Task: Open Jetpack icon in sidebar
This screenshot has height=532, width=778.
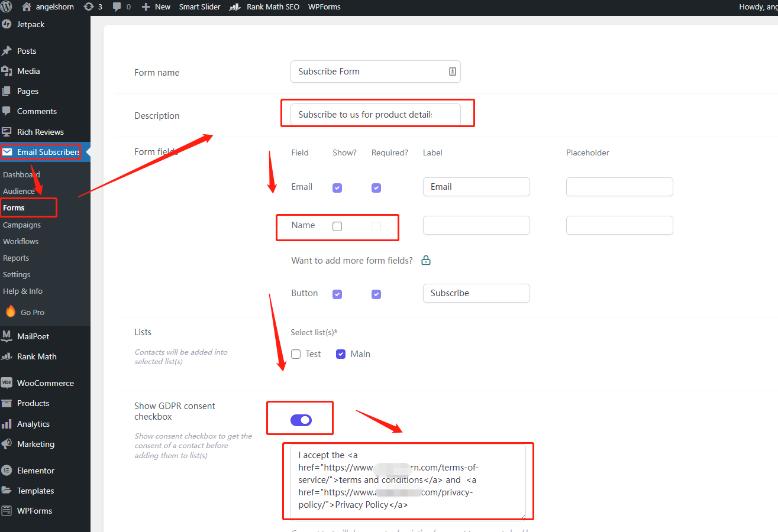Action: (x=7, y=24)
